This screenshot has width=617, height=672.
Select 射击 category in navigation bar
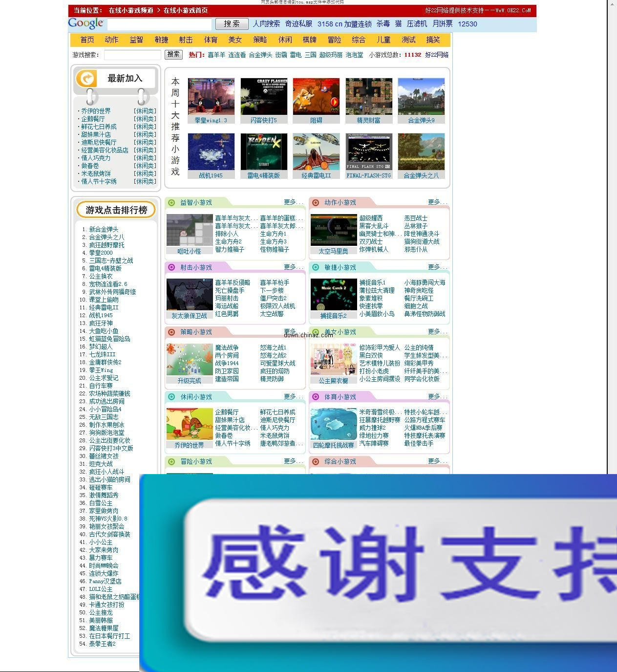pyautogui.click(x=186, y=40)
